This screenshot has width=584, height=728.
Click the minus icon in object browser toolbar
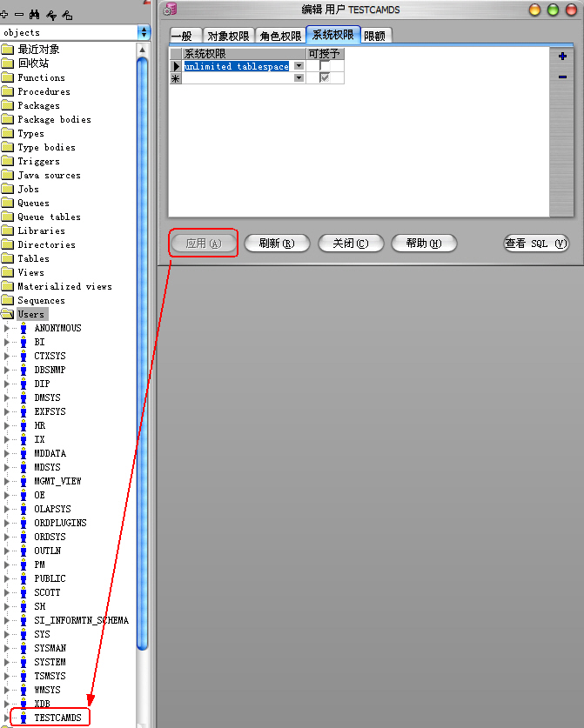(x=18, y=15)
